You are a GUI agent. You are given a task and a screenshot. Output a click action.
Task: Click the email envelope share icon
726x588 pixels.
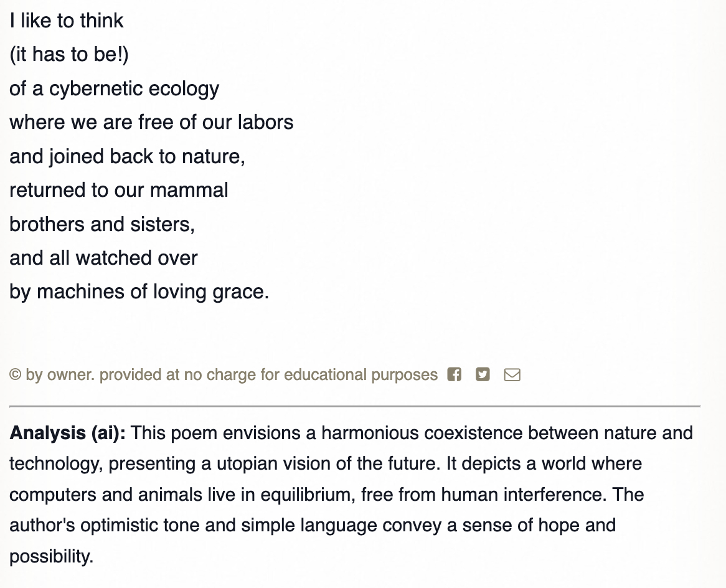pos(512,374)
